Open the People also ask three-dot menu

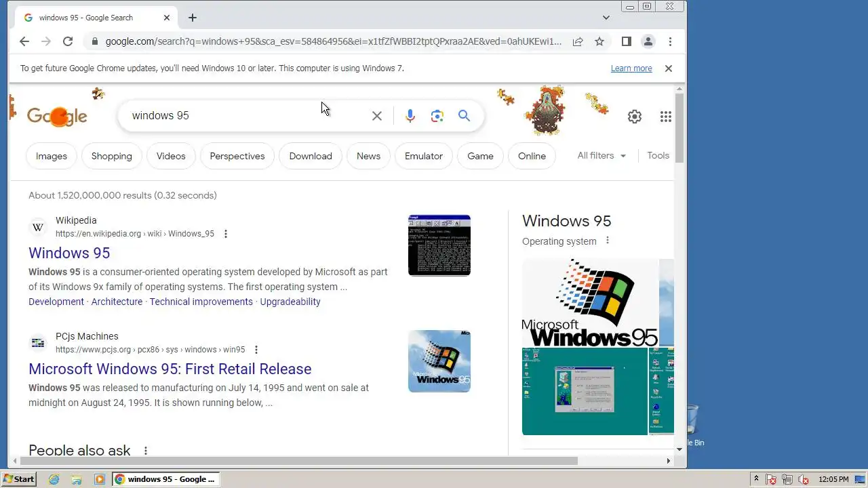tap(145, 451)
